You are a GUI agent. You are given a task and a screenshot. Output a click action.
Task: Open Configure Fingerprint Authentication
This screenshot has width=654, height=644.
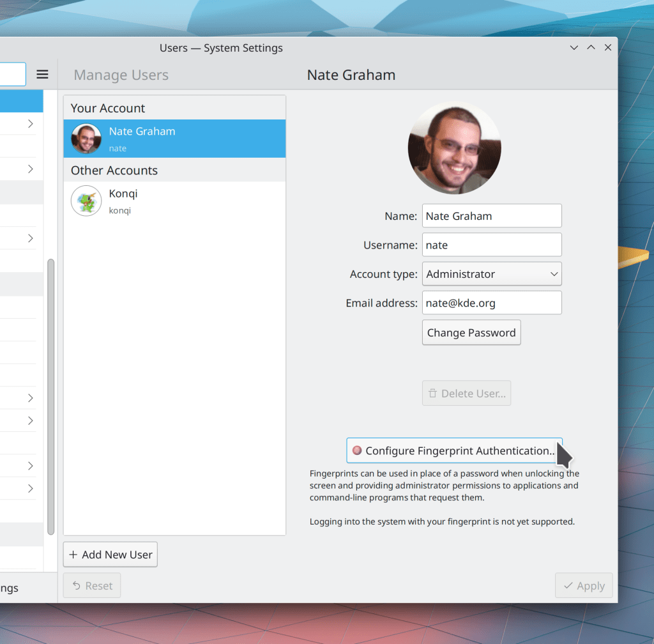(454, 450)
